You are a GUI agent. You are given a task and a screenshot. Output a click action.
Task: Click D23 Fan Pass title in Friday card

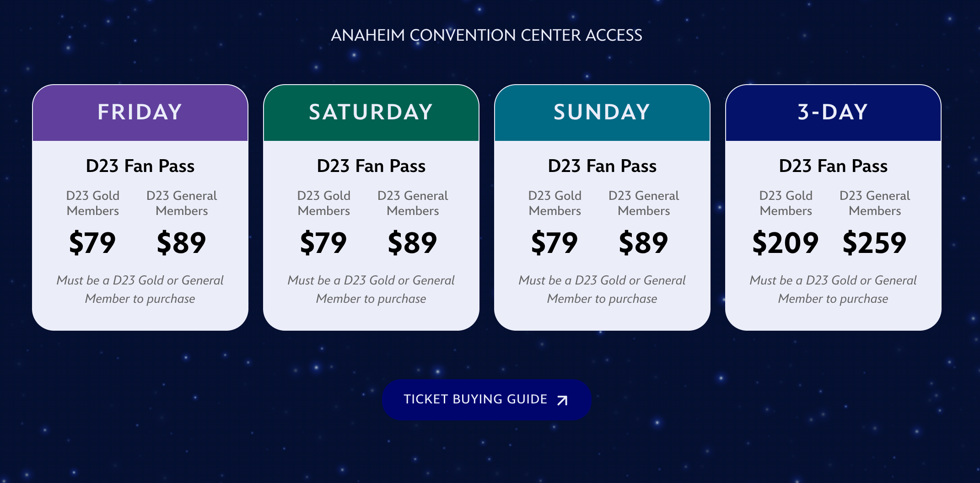[x=140, y=166]
